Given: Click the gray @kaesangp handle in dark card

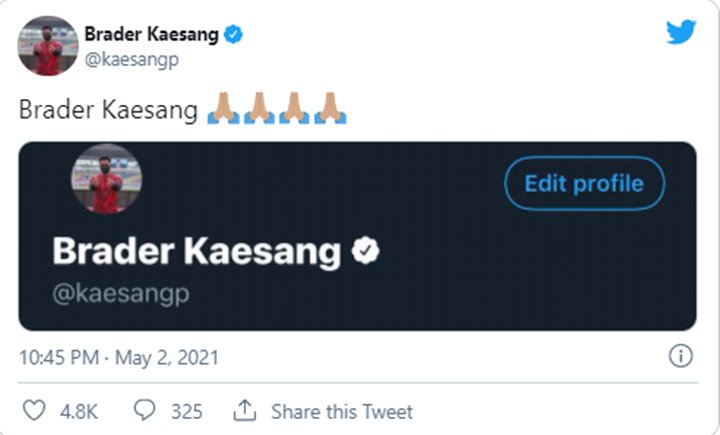Looking at the screenshot, I should [x=121, y=294].
